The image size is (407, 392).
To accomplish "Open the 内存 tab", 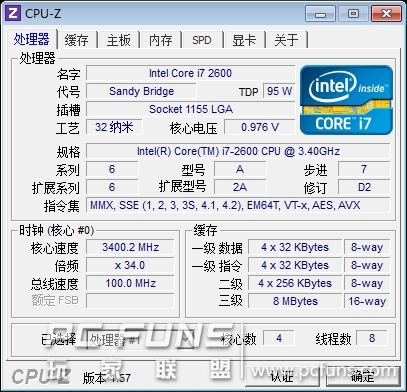I will (160, 40).
